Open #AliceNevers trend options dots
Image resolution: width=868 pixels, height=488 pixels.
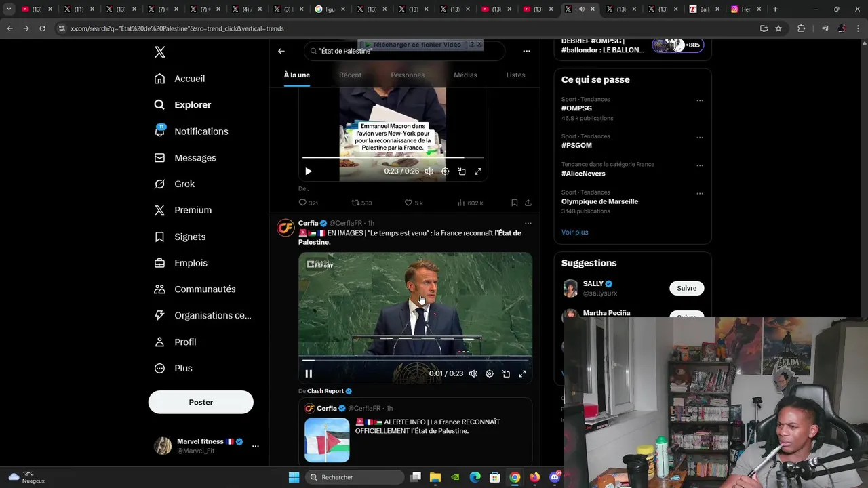pyautogui.click(x=700, y=165)
